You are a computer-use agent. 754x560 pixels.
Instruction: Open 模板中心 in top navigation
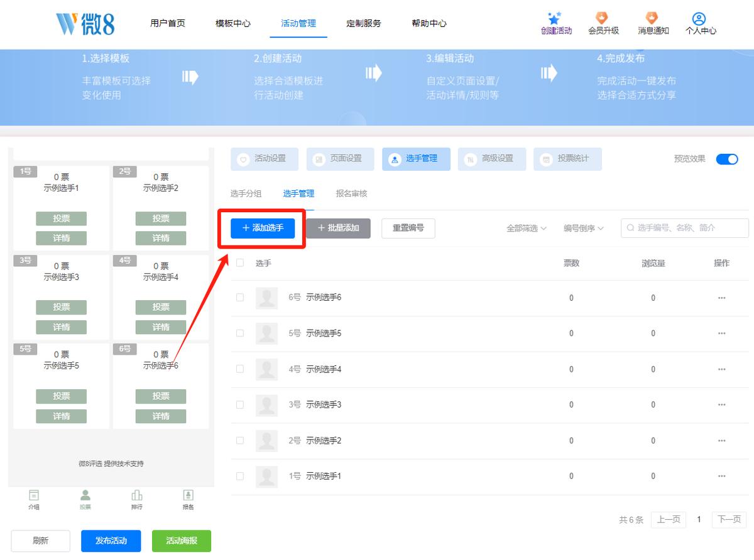tap(233, 23)
